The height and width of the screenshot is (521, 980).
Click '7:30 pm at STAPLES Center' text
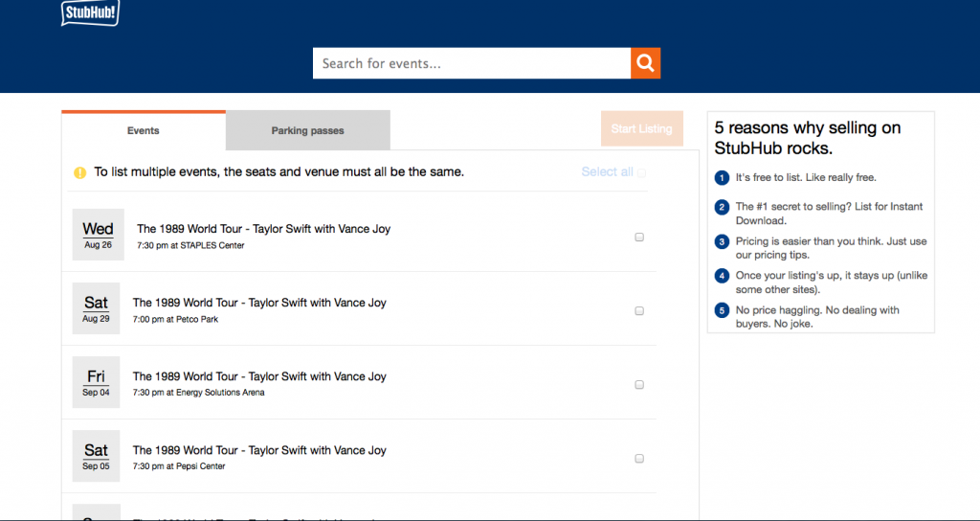(x=190, y=246)
